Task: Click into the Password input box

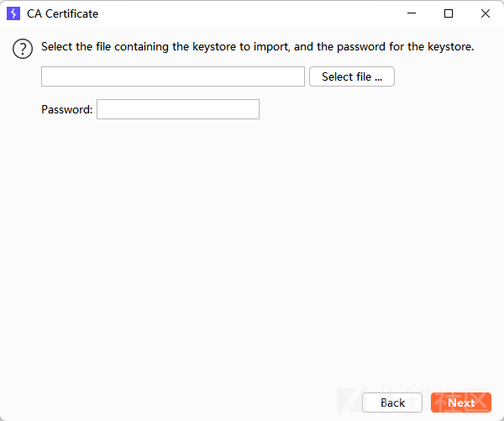Action: click(178, 109)
